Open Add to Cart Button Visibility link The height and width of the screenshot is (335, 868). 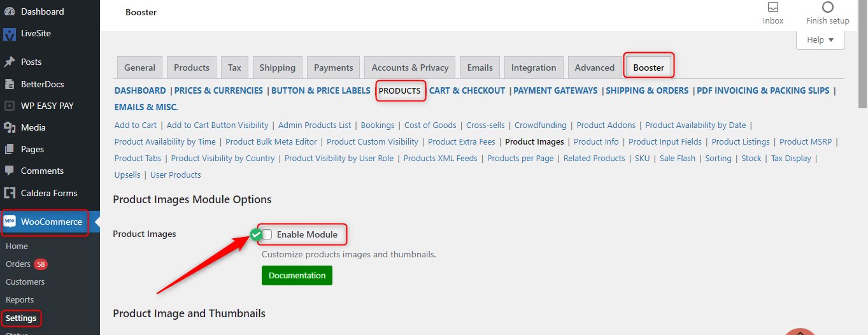coord(217,125)
